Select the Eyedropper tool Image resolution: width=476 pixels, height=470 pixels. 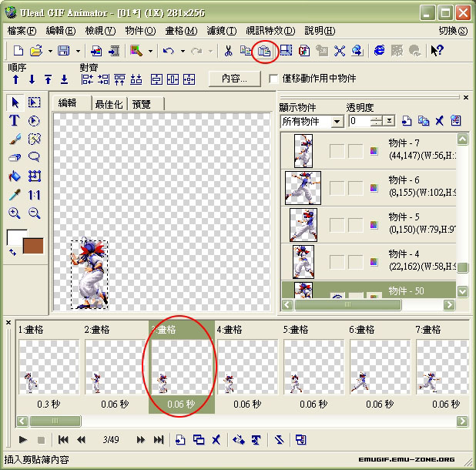[15, 194]
